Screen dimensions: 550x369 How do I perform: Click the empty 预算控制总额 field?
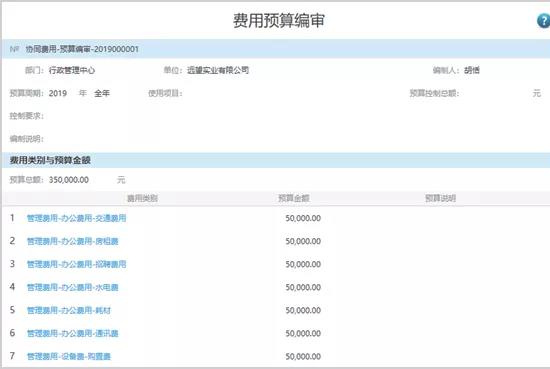(x=495, y=93)
